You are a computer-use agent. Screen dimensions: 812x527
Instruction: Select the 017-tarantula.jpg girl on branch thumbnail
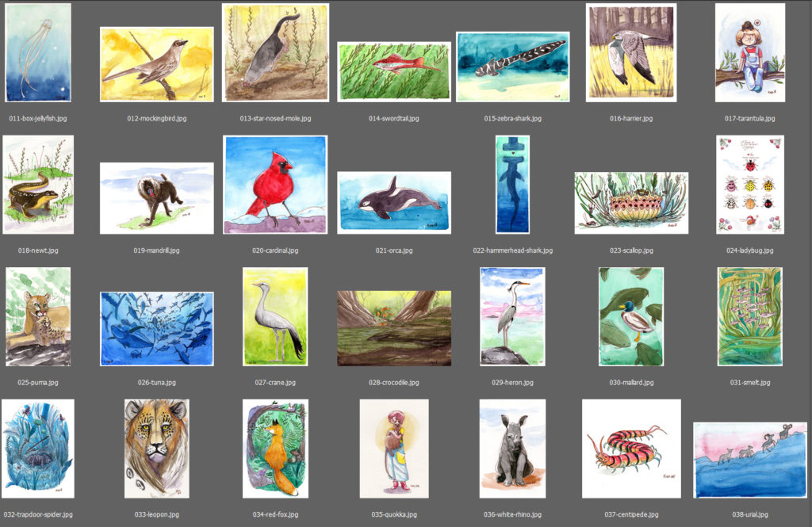[750, 53]
